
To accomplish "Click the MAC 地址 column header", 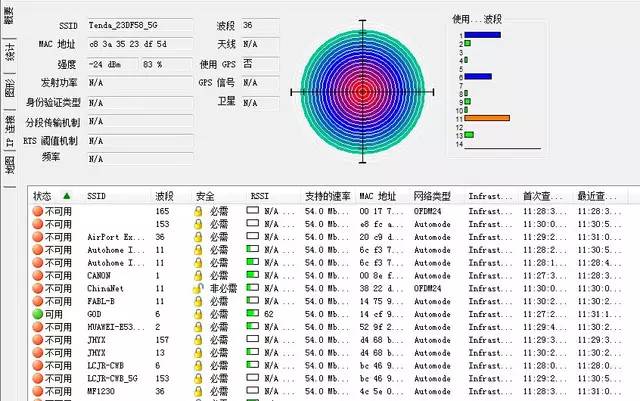I will click(378, 196).
